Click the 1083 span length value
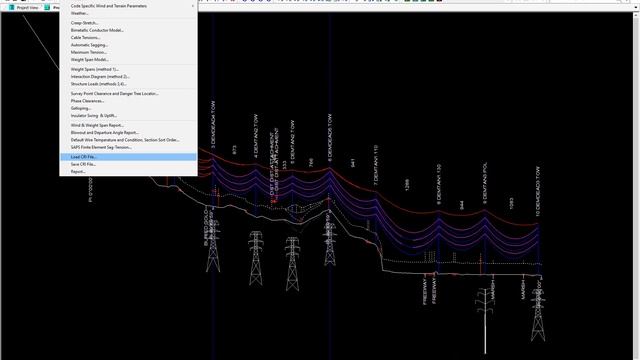The image size is (640, 360). pos(511,204)
